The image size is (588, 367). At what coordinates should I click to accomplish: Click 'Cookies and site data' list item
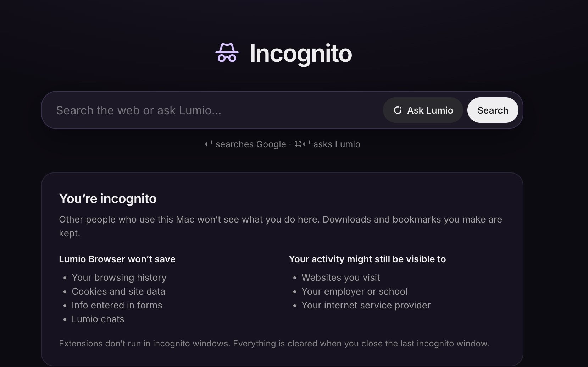(x=118, y=291)
